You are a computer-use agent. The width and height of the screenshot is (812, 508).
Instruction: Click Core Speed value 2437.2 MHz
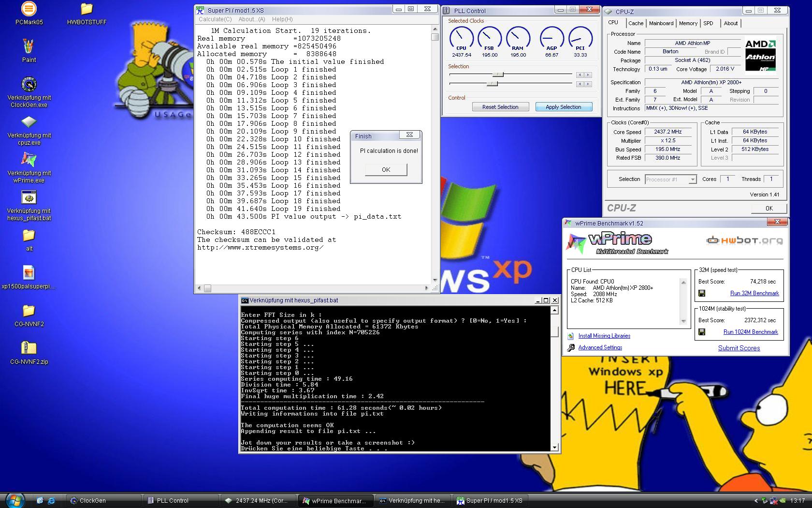(667, 132)
